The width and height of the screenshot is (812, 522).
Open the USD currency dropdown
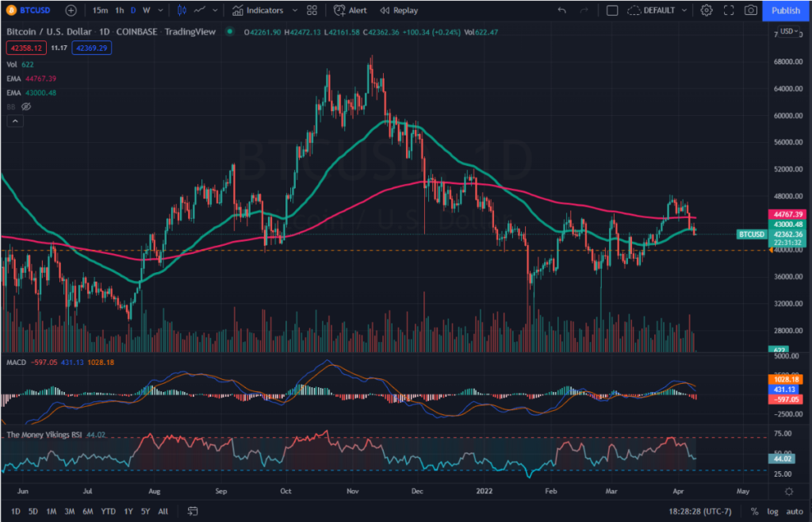(789, 31)
